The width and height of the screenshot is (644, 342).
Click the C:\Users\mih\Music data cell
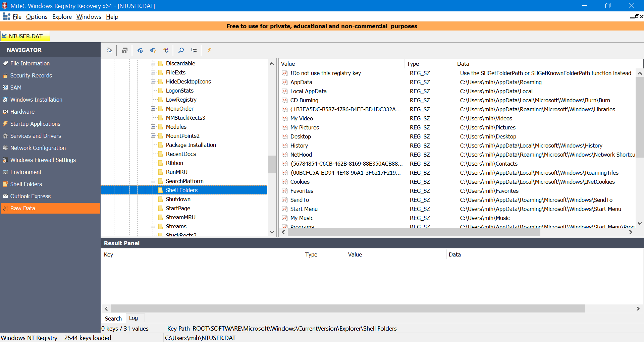(x=485, y=218)
